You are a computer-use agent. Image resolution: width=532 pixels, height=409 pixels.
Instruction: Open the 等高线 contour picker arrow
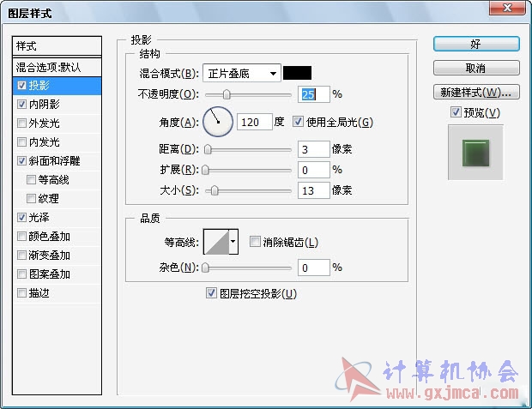click(x=233, y=242)
